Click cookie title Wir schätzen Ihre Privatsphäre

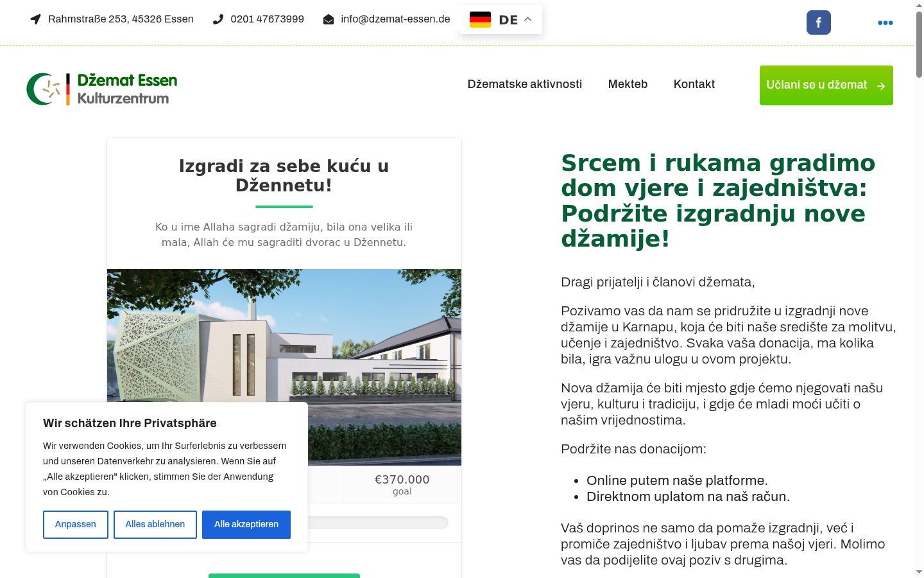[130, 423]
